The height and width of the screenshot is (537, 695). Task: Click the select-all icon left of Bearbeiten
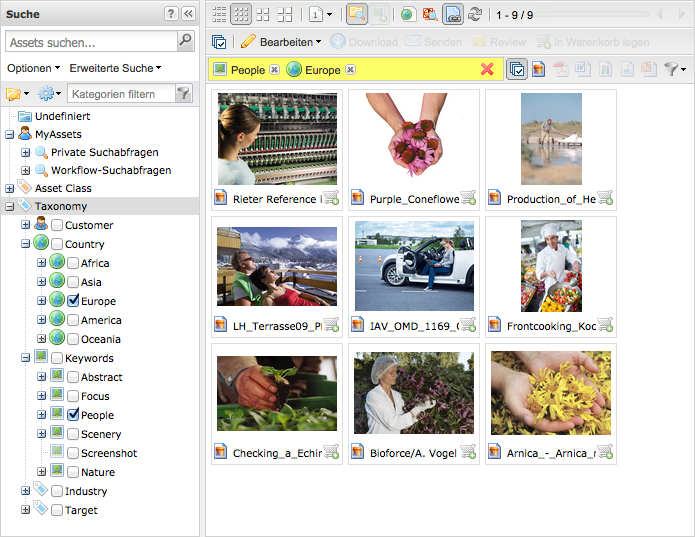click(219, 42)
